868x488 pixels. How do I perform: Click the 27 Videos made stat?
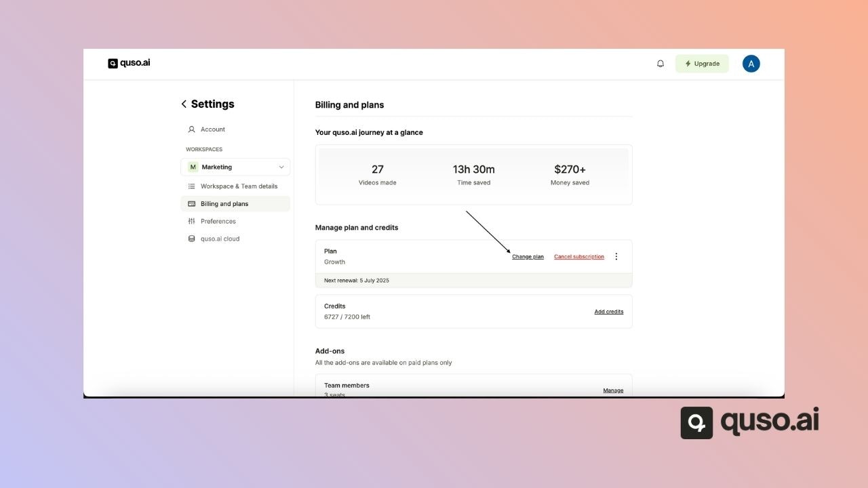click(x=378, y=174)
